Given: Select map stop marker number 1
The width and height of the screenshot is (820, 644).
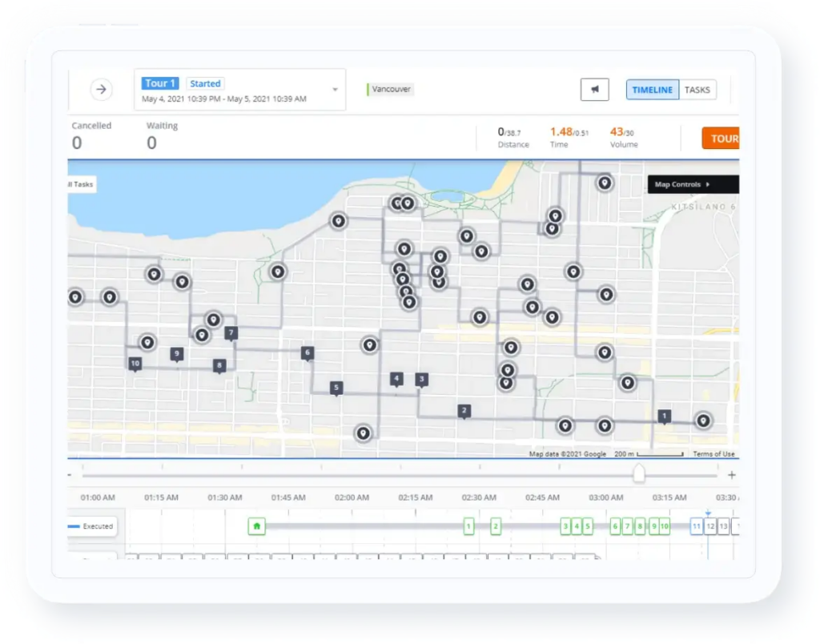Looking at the screenshot, I should 664,417.
